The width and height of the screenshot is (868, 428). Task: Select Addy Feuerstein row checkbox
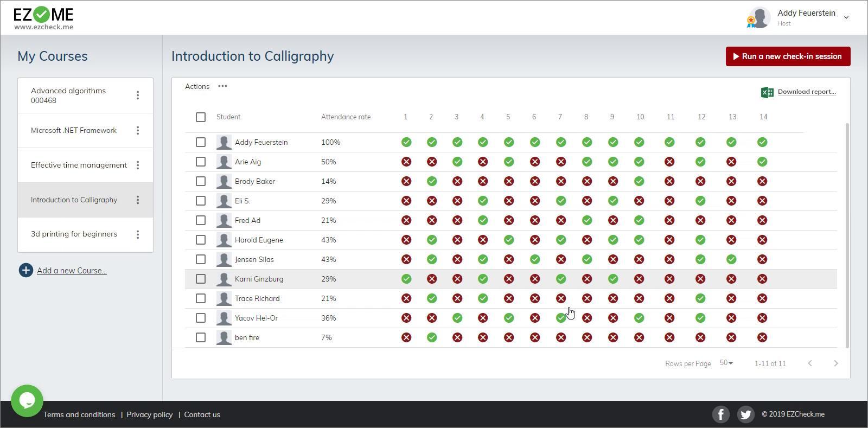(x=201, y=142)
